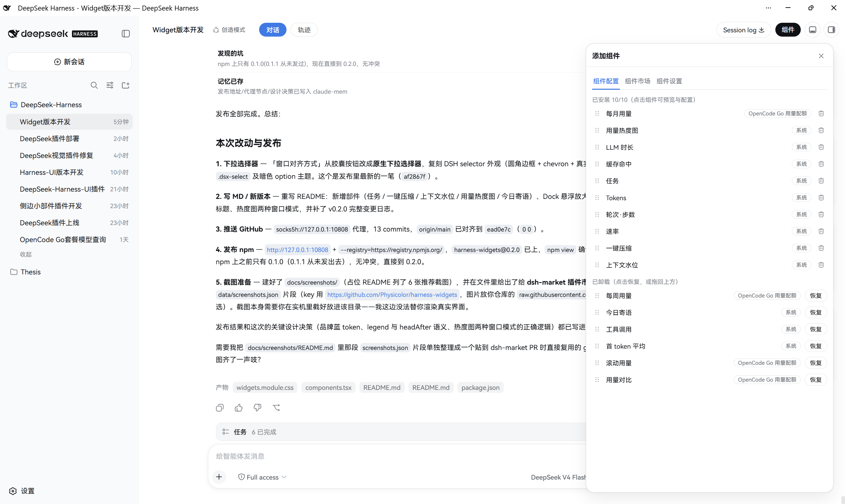845x504 pixels.
Task: Switch to the 轨迹 view
Action: click(304, 30)
